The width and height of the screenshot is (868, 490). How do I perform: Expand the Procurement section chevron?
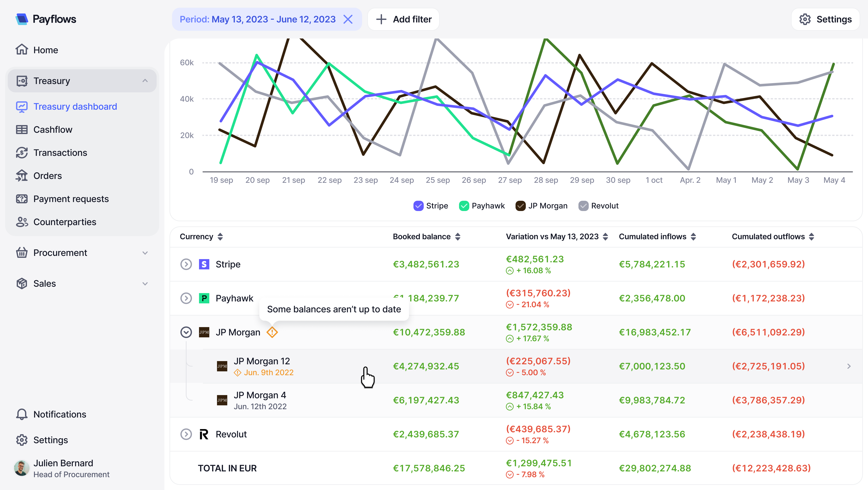click(x=145, y=253)
